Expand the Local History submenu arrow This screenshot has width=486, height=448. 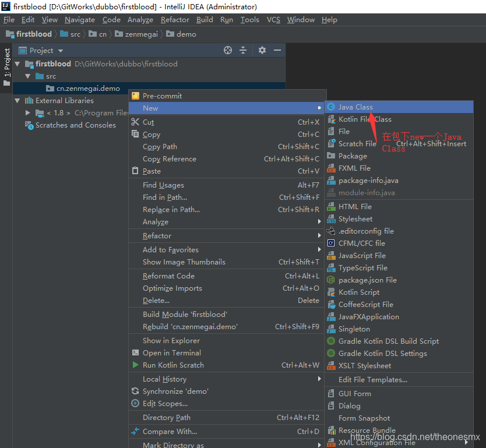[x=319, y=379]
